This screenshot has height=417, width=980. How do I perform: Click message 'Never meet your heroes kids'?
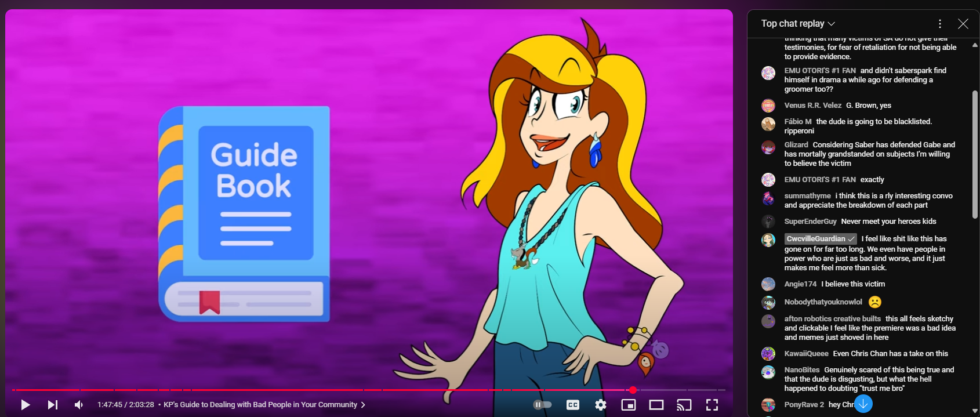889,222
